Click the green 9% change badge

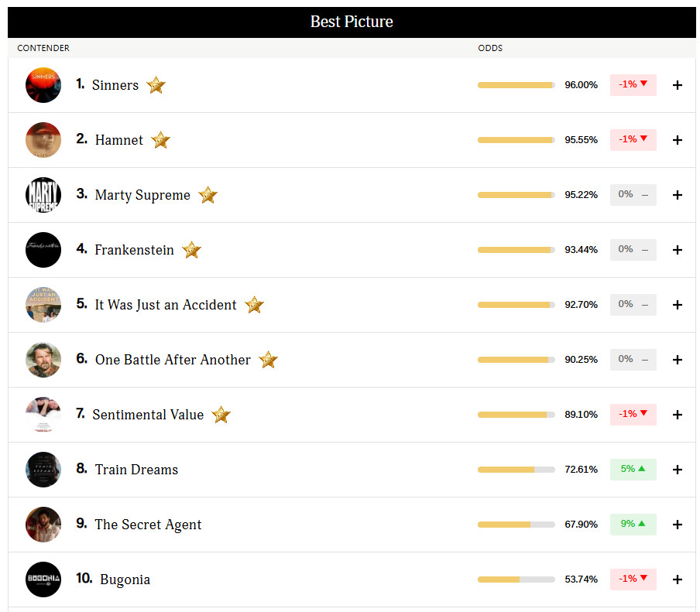[633, 524]
